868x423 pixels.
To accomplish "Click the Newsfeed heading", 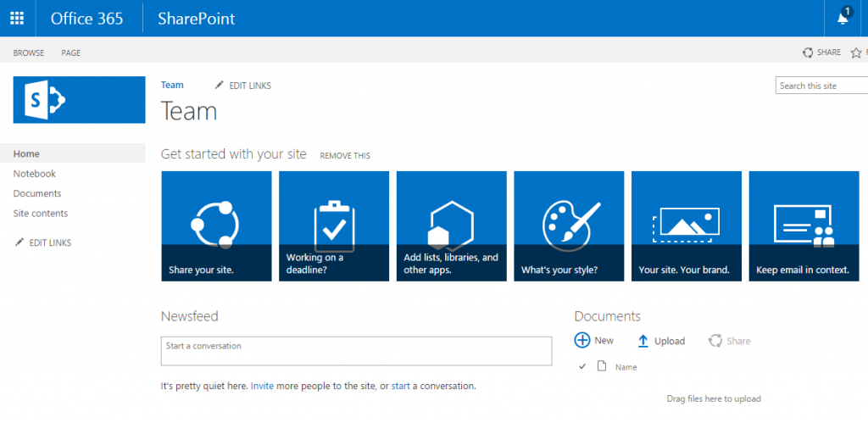I will point(189,316).
